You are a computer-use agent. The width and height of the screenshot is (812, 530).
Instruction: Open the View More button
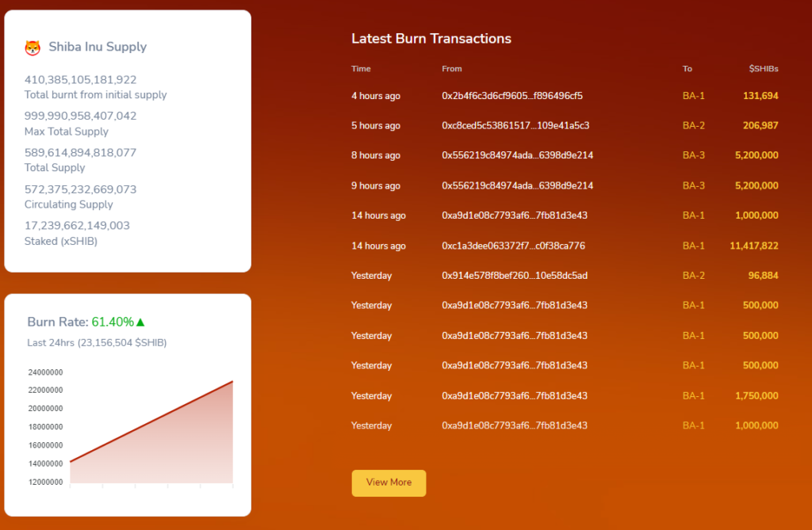(x=389, y=483)
